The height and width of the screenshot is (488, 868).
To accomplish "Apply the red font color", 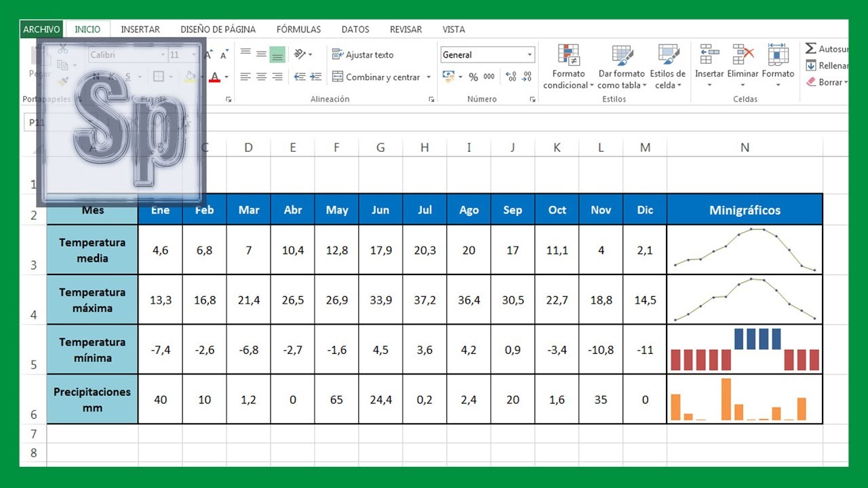I will coord(215,77).
